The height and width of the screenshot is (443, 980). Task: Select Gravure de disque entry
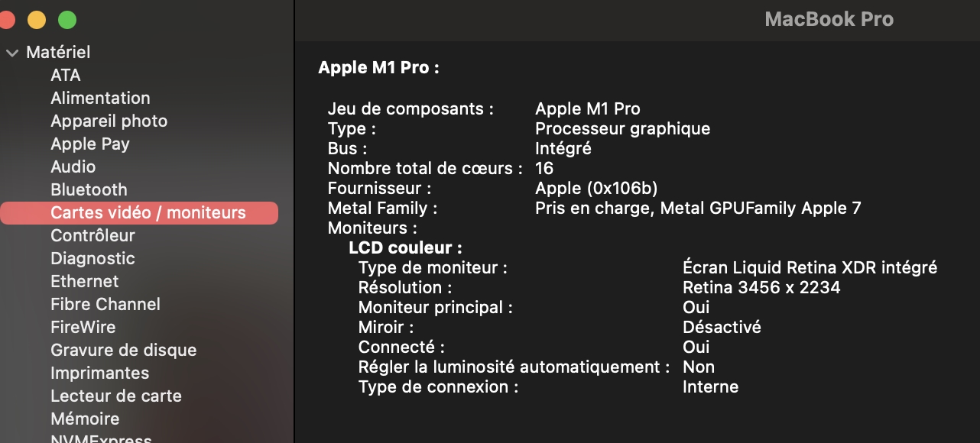pos(124,350)
